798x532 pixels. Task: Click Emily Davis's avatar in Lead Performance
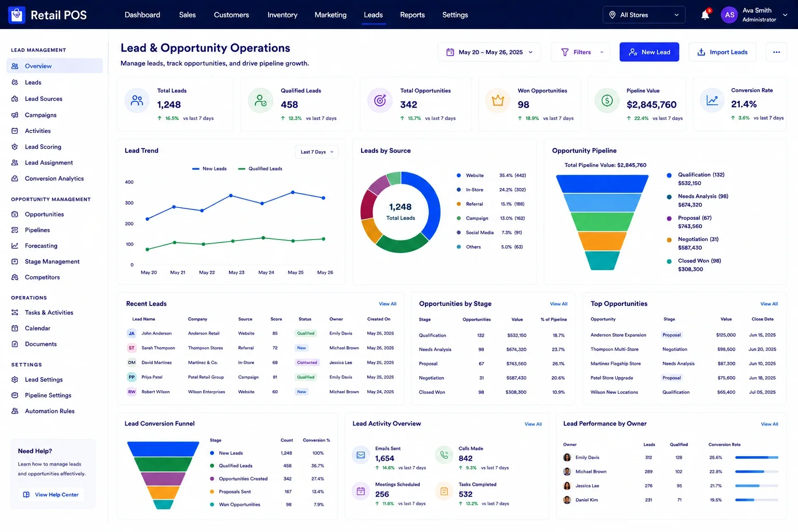tap(567, 458)
